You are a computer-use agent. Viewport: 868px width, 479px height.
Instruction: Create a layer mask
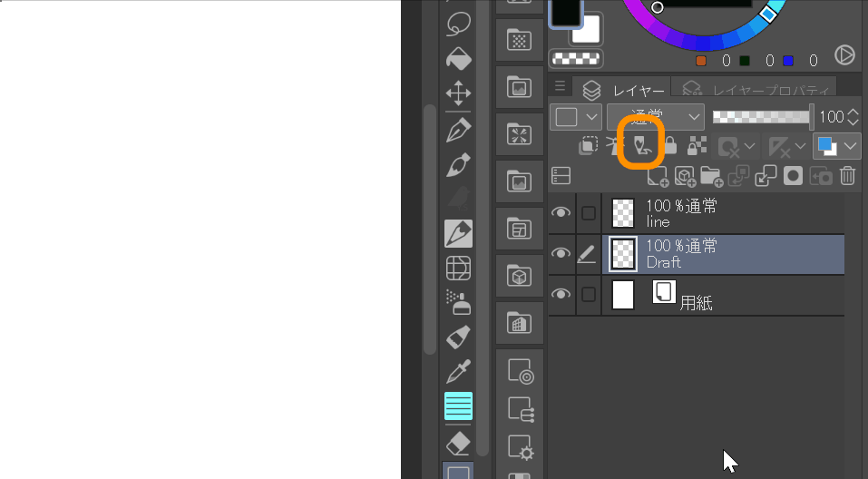tap(793, 176)
